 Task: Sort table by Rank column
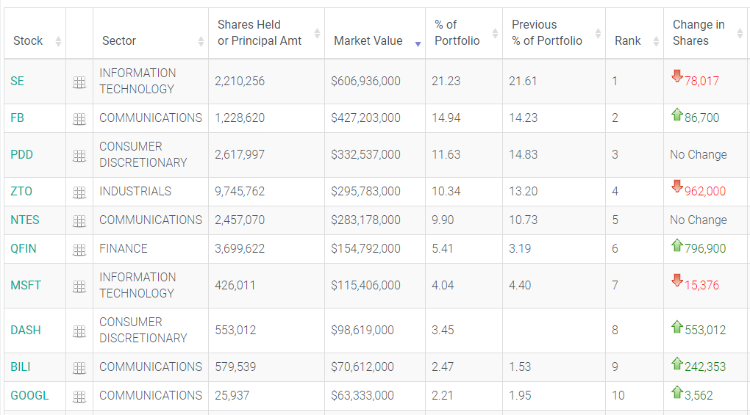(634, 33)
